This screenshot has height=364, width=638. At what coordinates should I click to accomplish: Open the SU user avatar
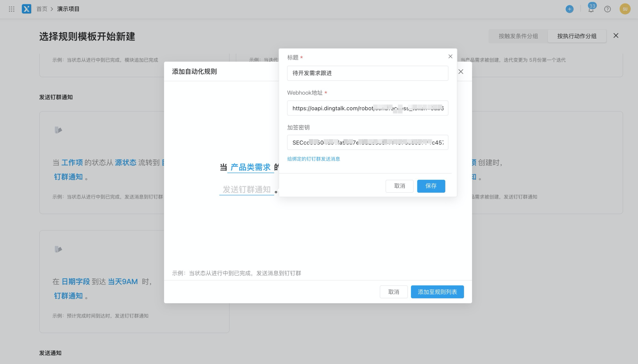pos(625,9)
